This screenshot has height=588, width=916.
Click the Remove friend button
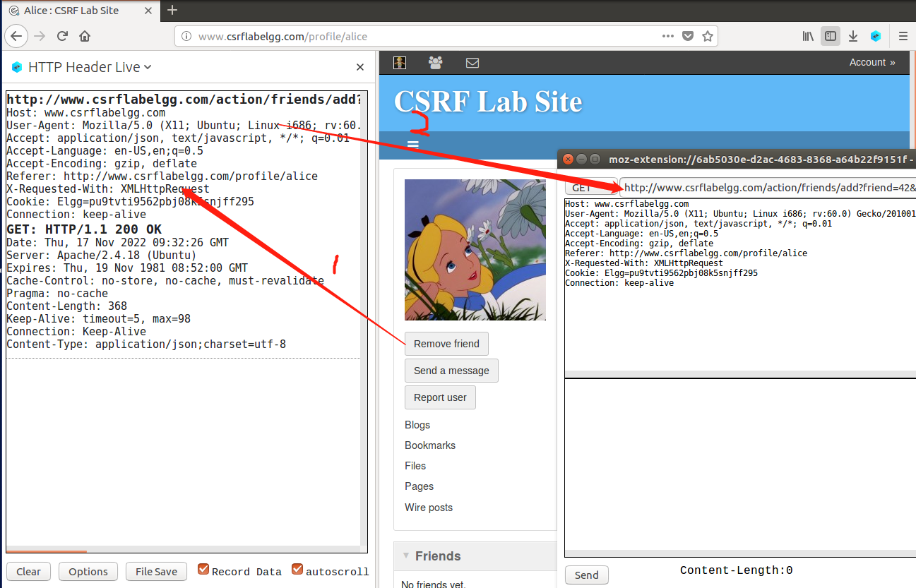pyautogui.click(x=446, y=344)
